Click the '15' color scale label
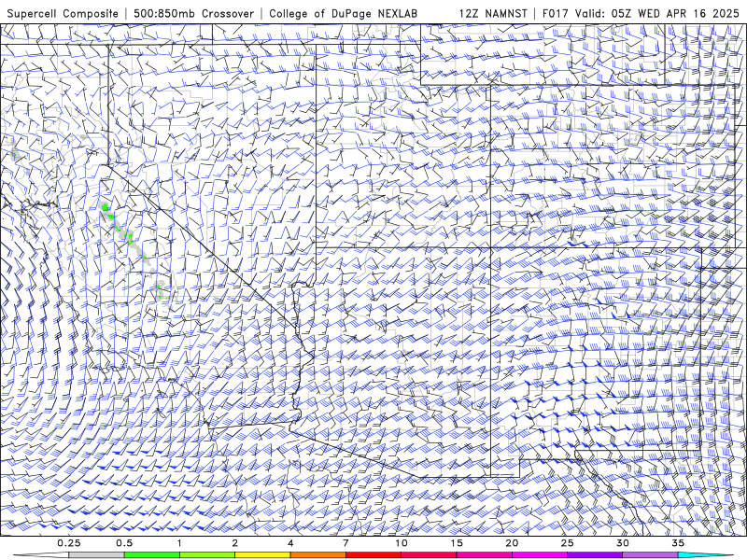Image resolution: width=747 pixels, height=560 pixels. tap(457, 543)
